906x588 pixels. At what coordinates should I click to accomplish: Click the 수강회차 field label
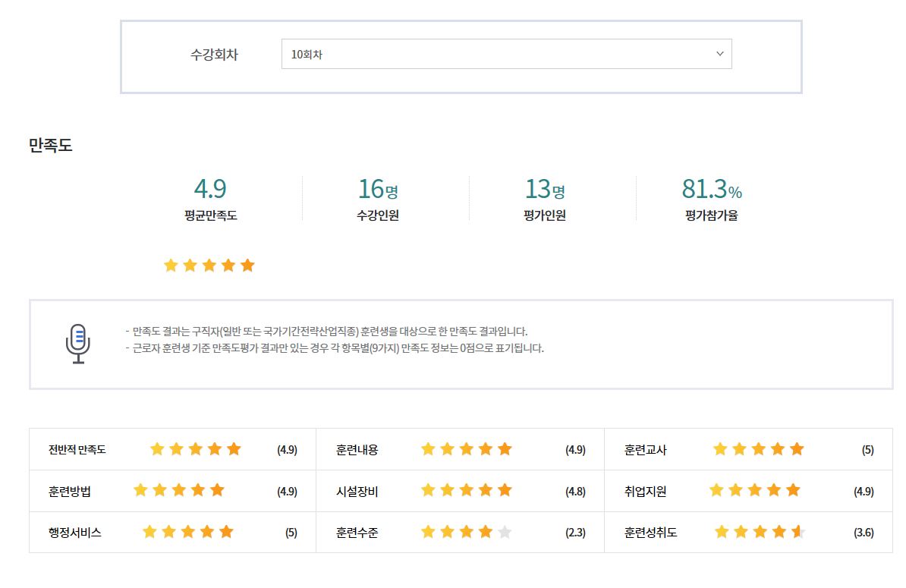214,55
